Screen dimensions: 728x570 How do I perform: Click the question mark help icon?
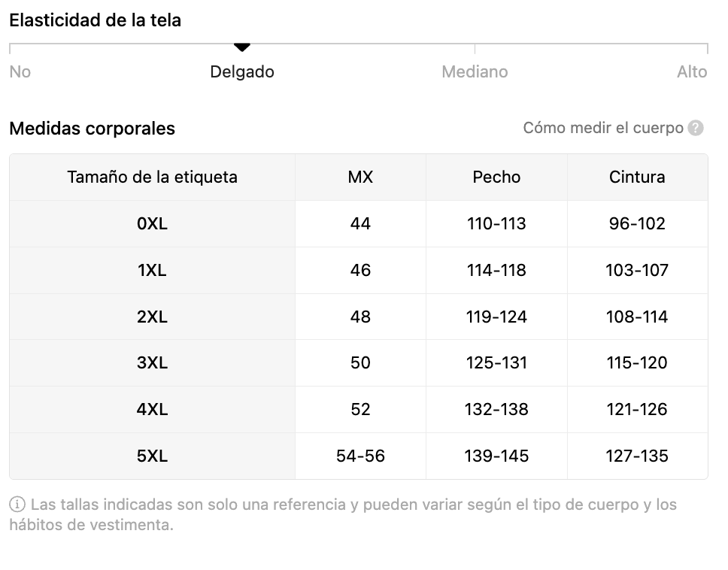pyautogui.click(x=696, y=128)
